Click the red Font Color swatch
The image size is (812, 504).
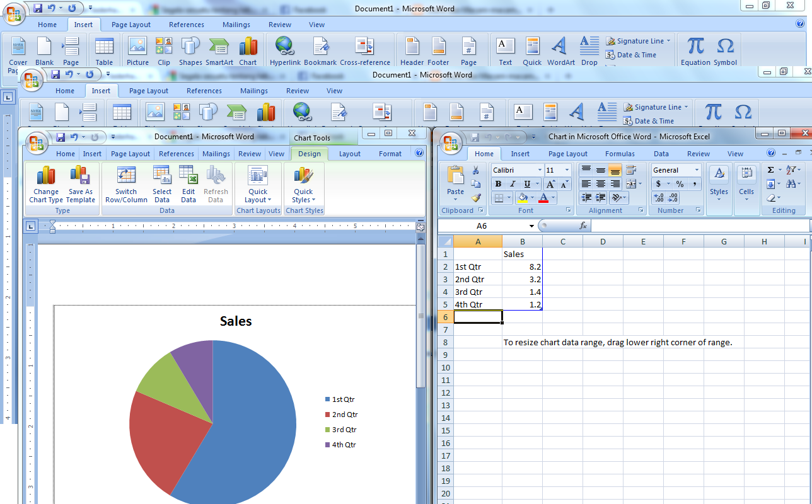(543, 198)
